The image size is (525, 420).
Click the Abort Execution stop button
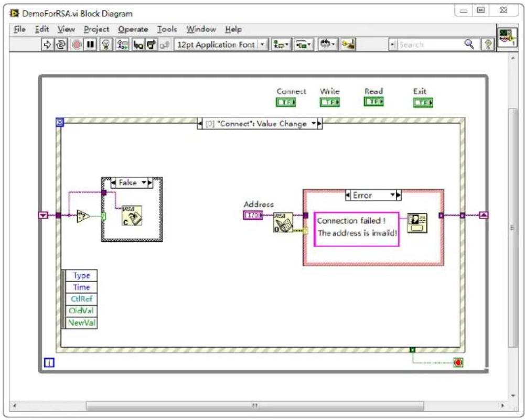[77, 45]
